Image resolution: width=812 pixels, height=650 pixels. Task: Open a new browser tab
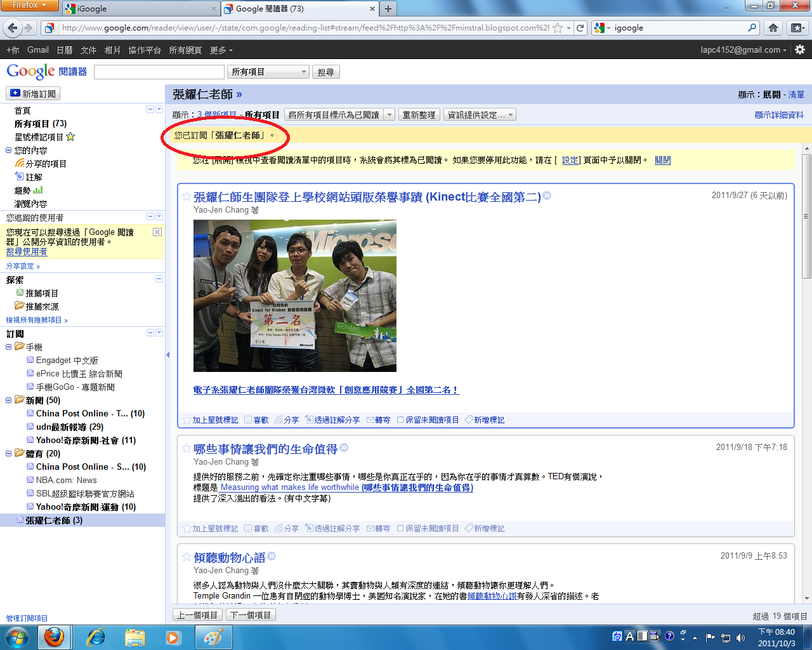[388, 9]
